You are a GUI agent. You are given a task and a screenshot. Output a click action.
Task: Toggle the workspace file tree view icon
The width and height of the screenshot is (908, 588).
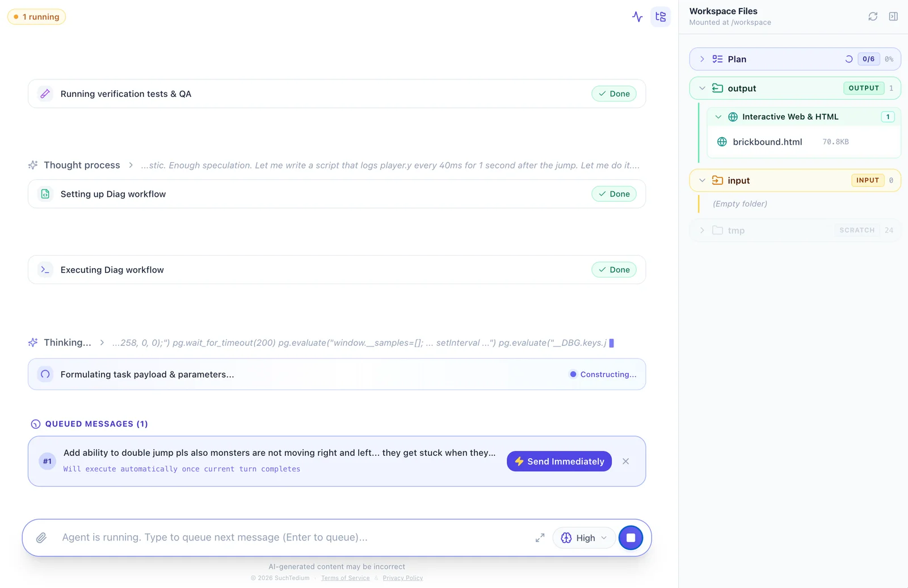[661, 17]
